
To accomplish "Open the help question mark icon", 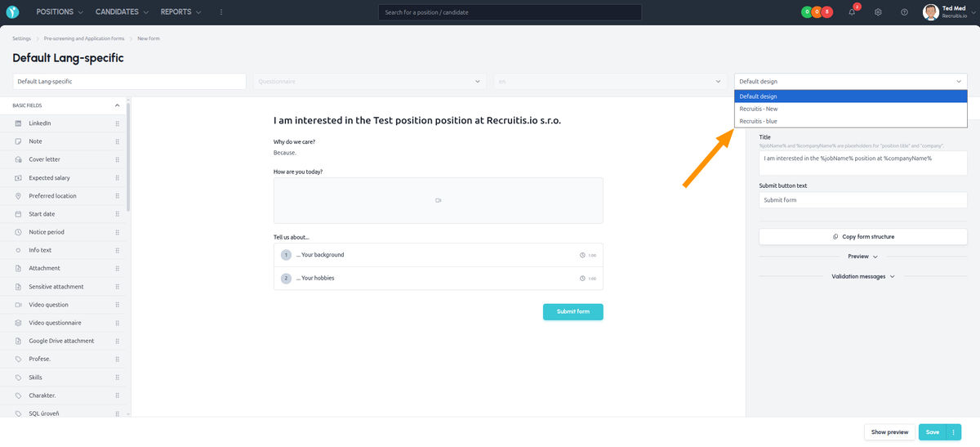I will click(x=904, y=12).
